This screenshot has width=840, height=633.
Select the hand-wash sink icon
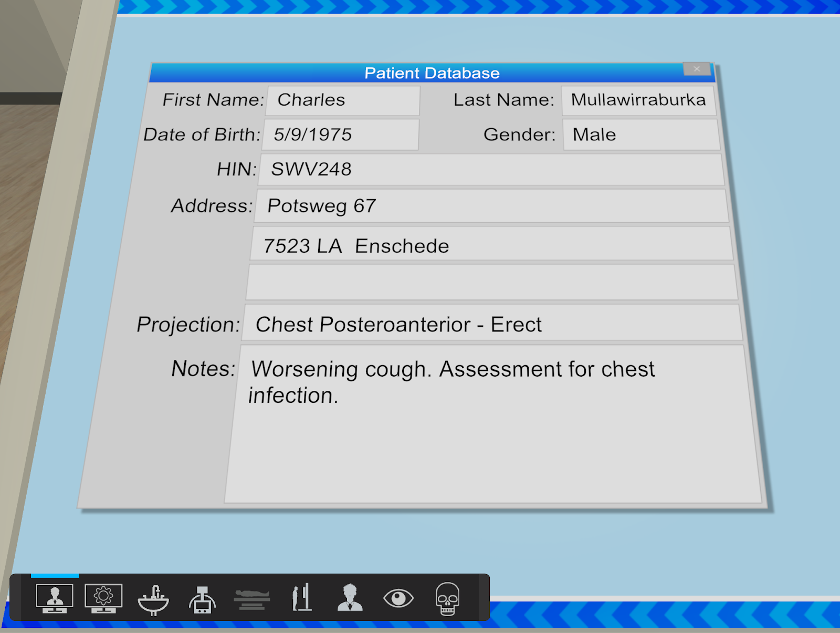coord(153,599)
